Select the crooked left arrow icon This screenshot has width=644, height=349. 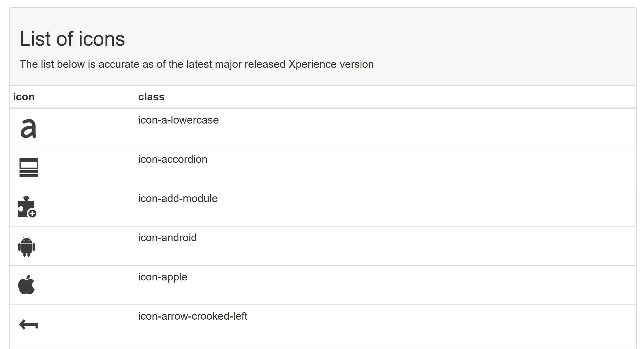point(29,324)
